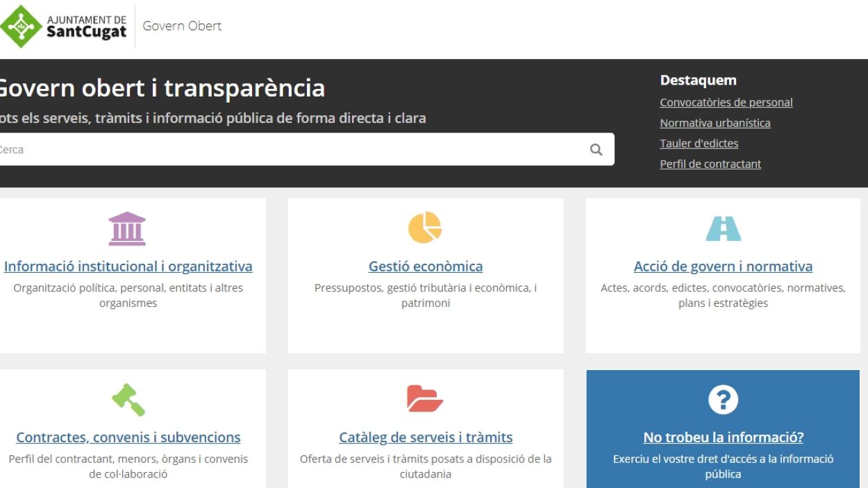Go to Tauler d'edictes
This screenshot has height=488, width=868.
699,144
